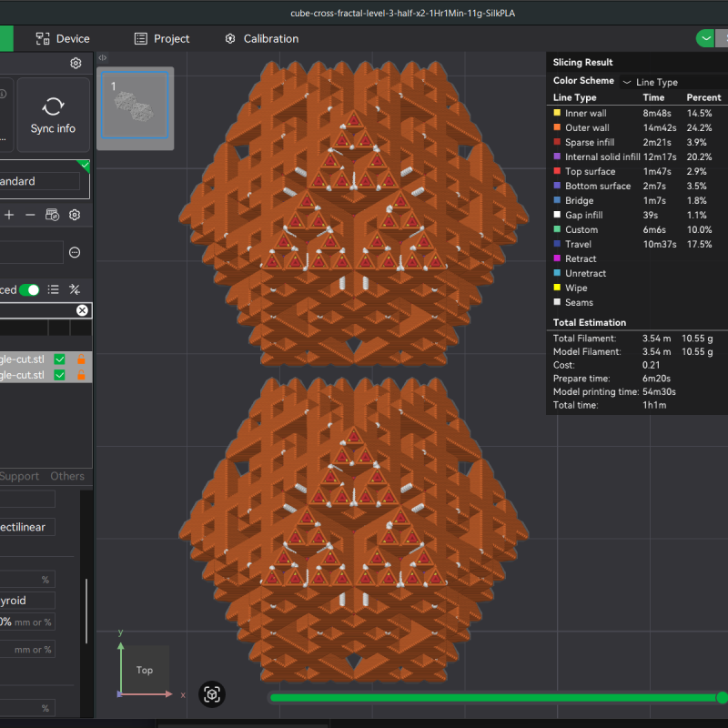Screen dimensions: 728x728
Task: Clear the object list search with the X button
Action: pos(82,310)
